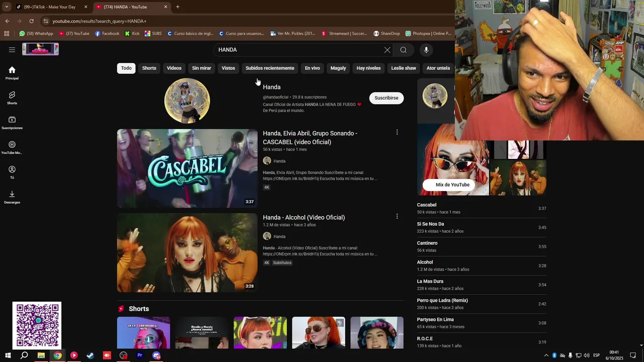The height and width of the screenshot is (362, 644).
Task: Click the magnifier search button
Action: pyautogui.click(x=404, y=50)
